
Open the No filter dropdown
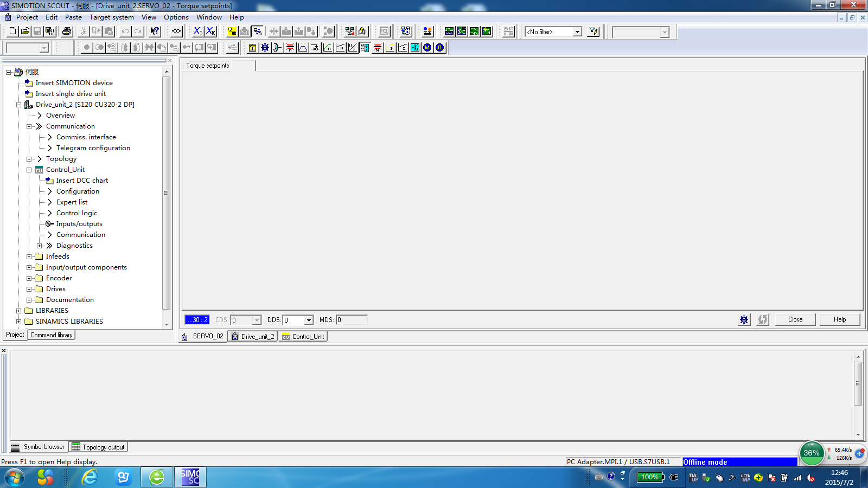point(577,32)
